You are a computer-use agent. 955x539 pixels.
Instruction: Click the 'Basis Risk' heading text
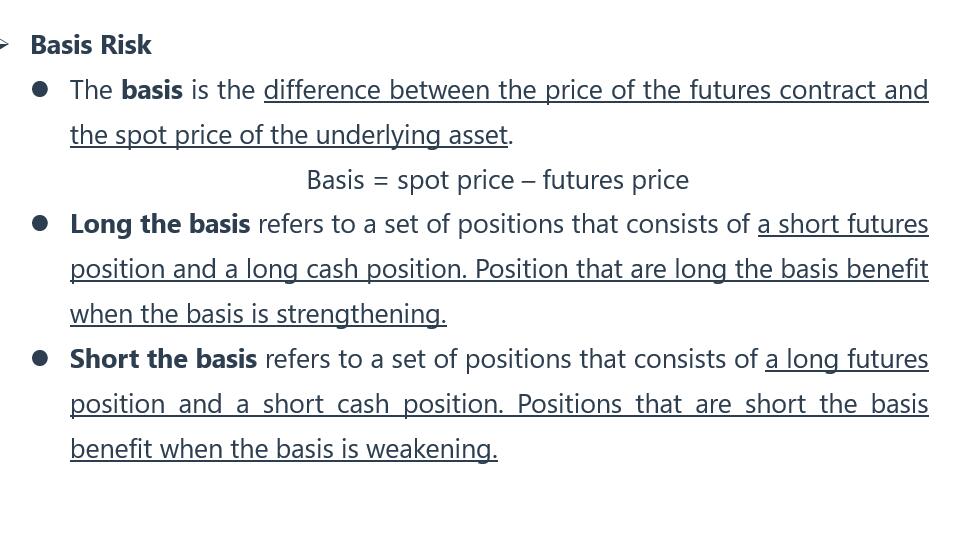(91, 45)
